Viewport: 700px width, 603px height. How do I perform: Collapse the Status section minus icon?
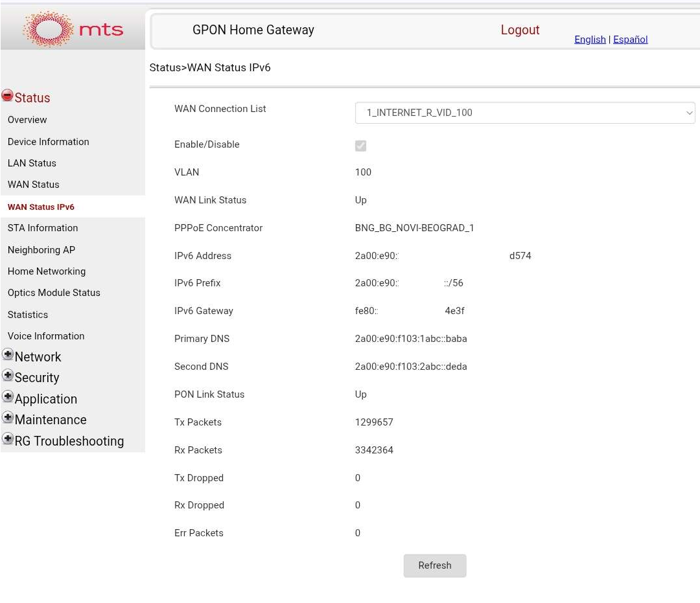pyautogui.click(x=7, y=96)
